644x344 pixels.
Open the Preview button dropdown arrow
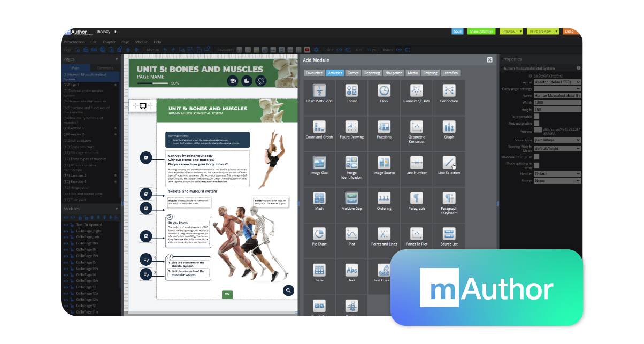click(x=520, y=32)
